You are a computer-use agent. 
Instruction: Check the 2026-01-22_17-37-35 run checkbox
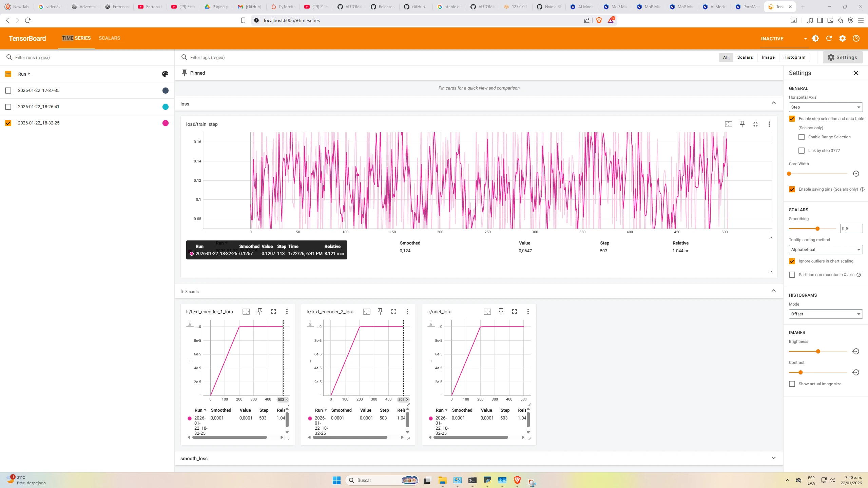tap(8, 91)
